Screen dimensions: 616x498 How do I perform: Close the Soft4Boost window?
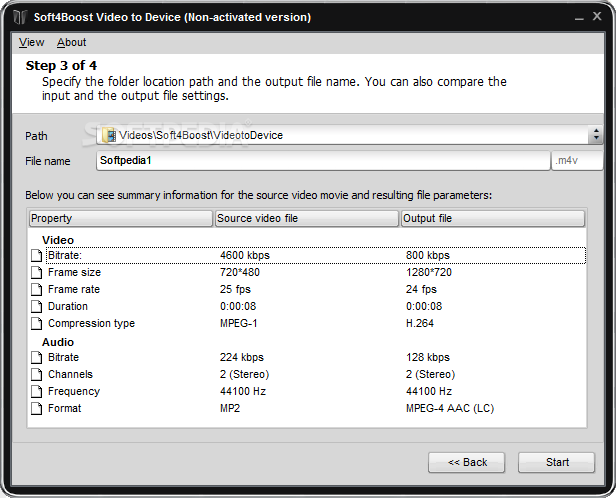pos(597,16)
